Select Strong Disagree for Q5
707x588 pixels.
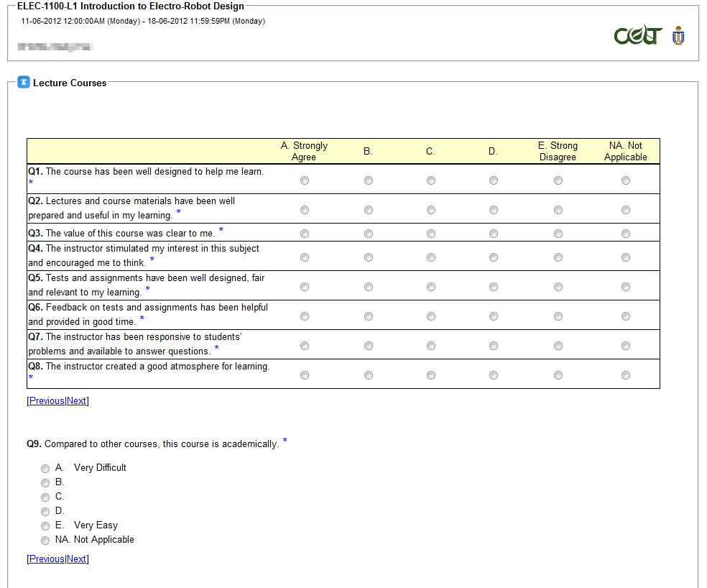coord(558,287)
